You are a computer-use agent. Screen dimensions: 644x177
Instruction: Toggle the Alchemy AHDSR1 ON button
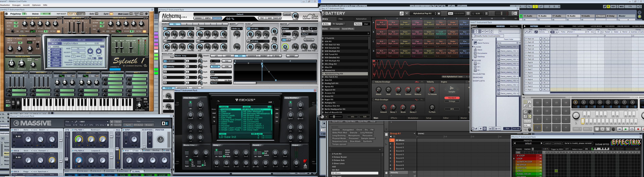point(165,61)
